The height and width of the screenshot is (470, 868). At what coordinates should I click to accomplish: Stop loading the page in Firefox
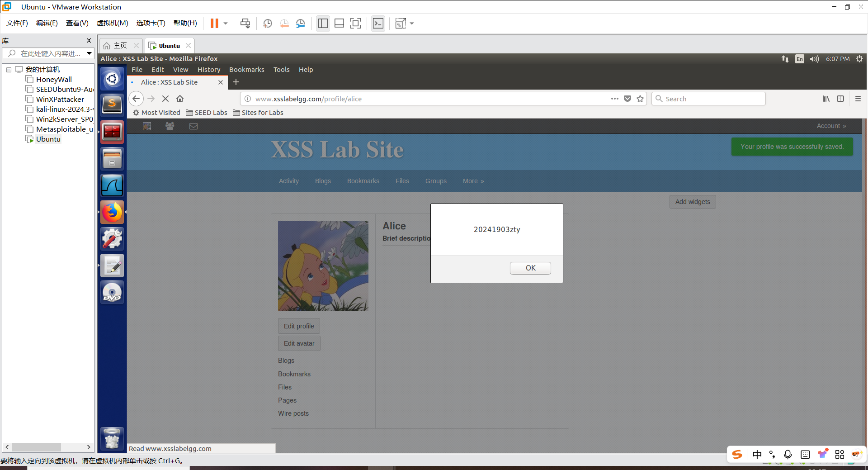[165, 99]
